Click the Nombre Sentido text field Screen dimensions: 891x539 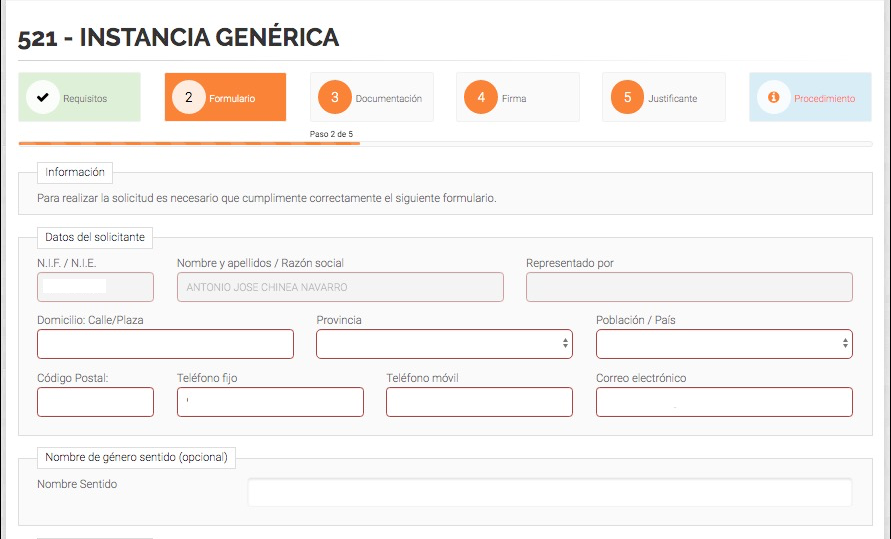click(x=550, y=492)
